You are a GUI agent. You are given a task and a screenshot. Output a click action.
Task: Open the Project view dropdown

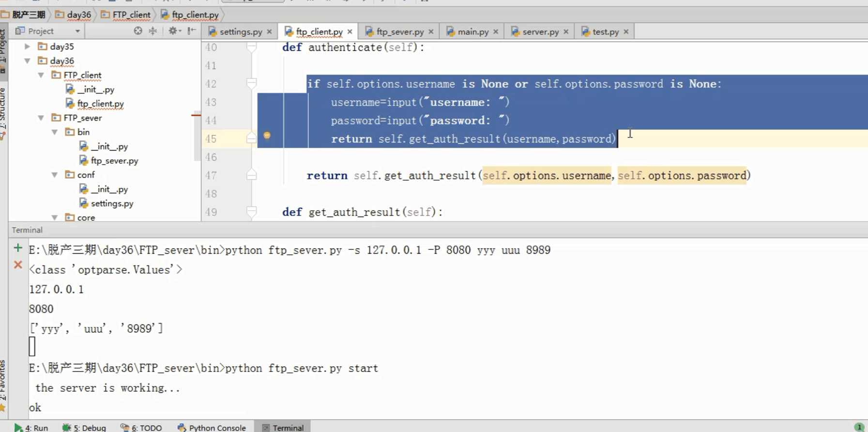77,31
